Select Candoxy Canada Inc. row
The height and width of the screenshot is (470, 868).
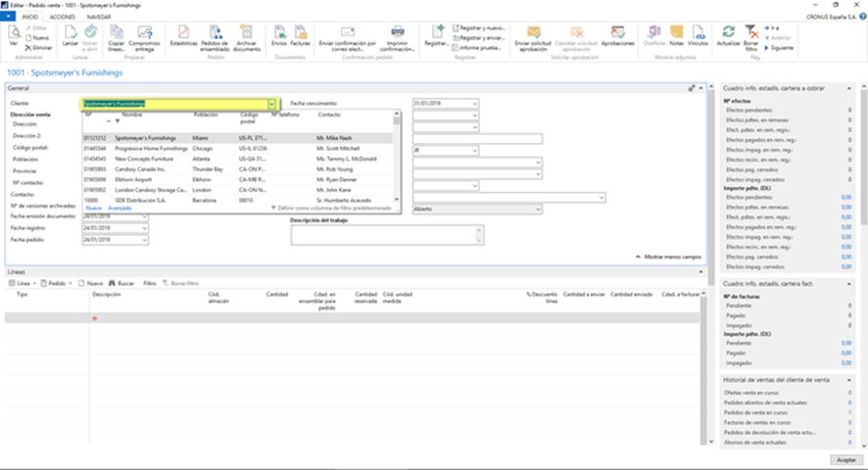238,169
